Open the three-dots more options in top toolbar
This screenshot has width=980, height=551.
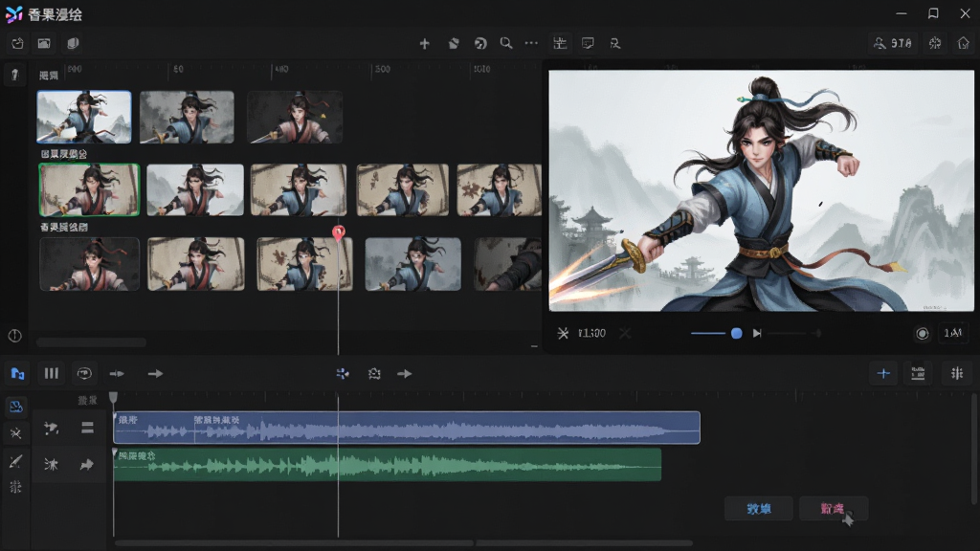tap(531, 43)
